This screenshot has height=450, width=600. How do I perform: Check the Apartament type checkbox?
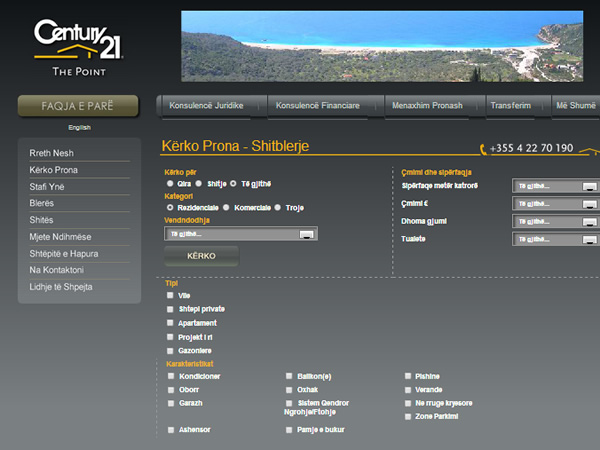170,323
